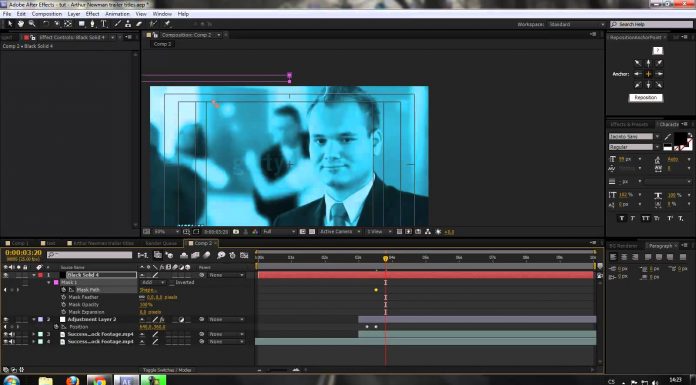This screenshot has height=385, width=696.
Task: Click Mask Path keyframe in timeline
Action: (376, 290)
